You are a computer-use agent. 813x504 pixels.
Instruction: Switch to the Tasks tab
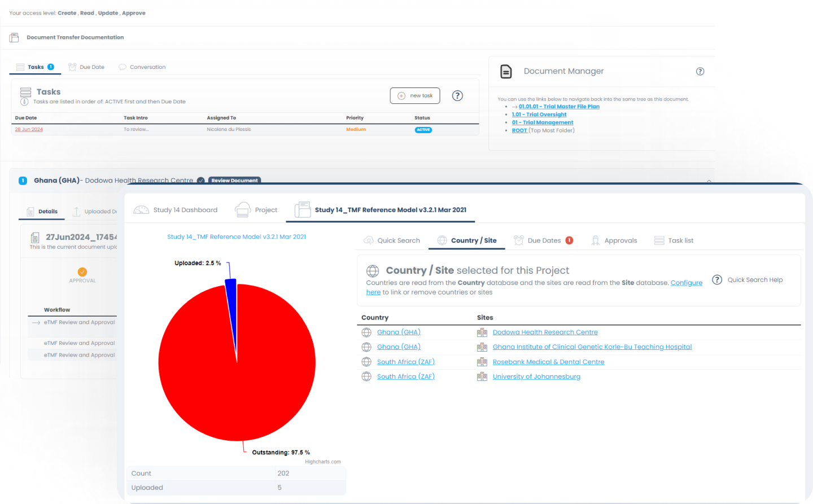[x=35, y=67]
